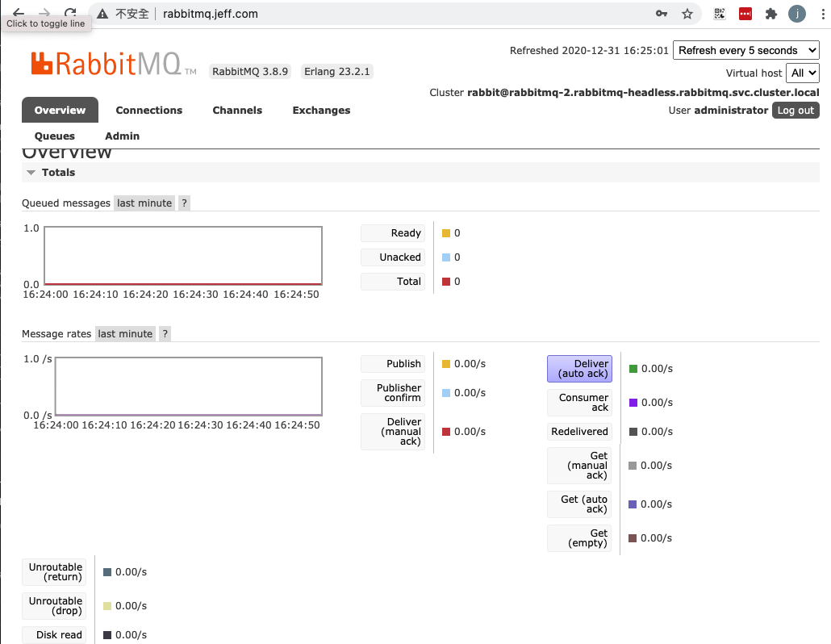Click the yellow swatch beside Ready count

pos(445,232)
